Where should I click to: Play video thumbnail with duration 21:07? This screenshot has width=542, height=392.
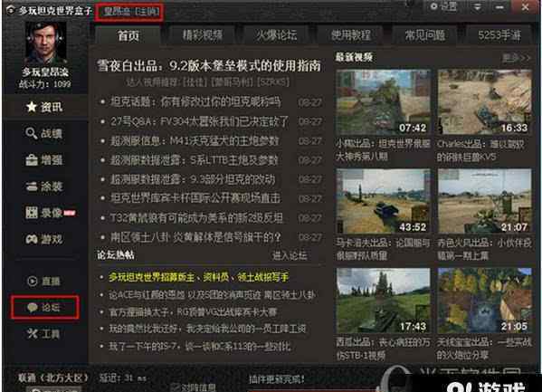(x=485, y=201)
